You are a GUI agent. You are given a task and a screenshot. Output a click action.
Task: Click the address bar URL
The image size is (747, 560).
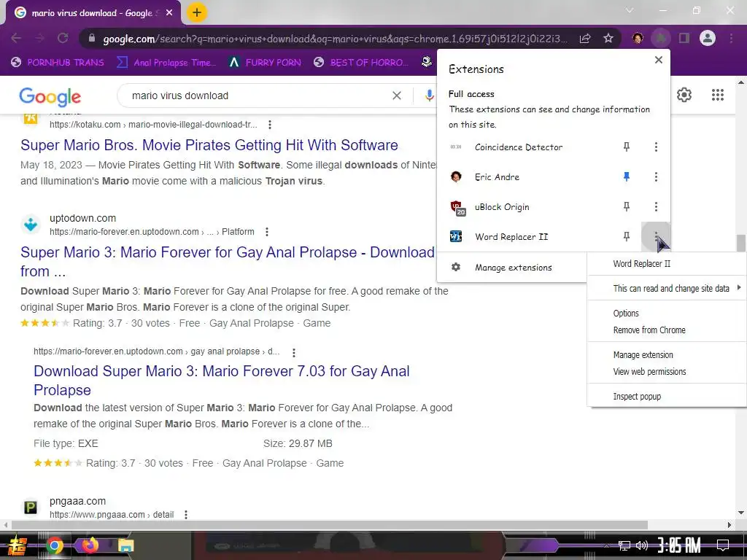tap(335, 39)
